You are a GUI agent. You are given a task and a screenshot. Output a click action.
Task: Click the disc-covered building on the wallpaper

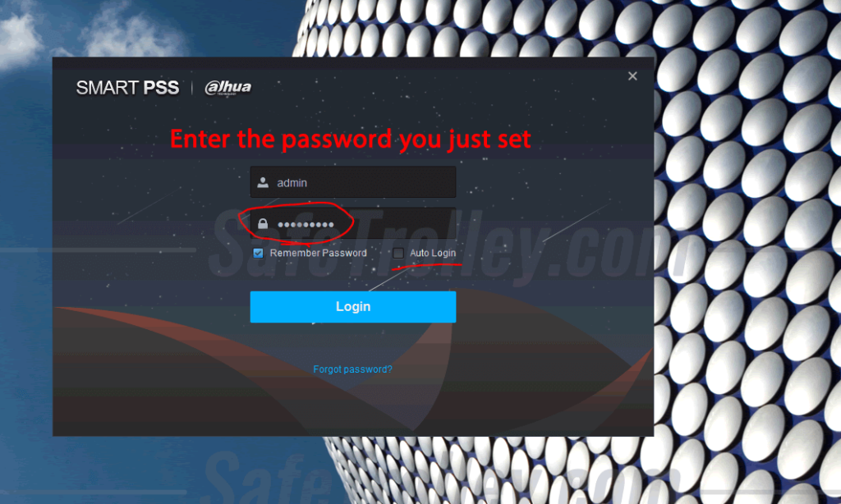(x=746, y=252)
